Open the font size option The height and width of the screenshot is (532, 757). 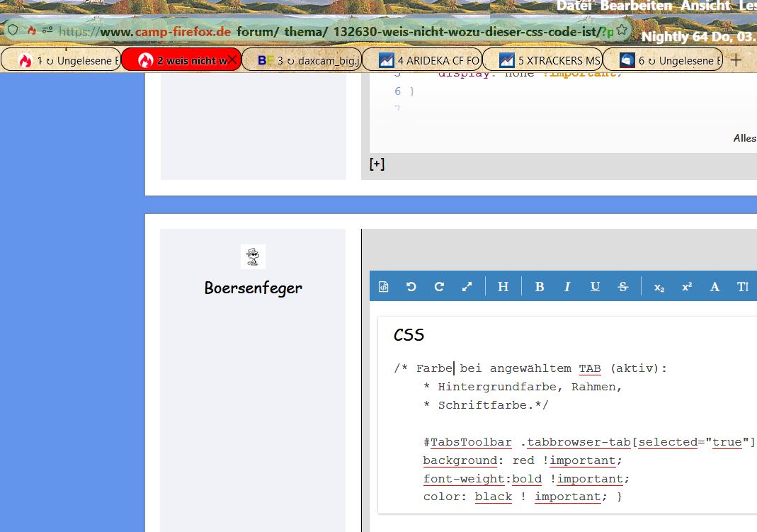coord(742,287)
